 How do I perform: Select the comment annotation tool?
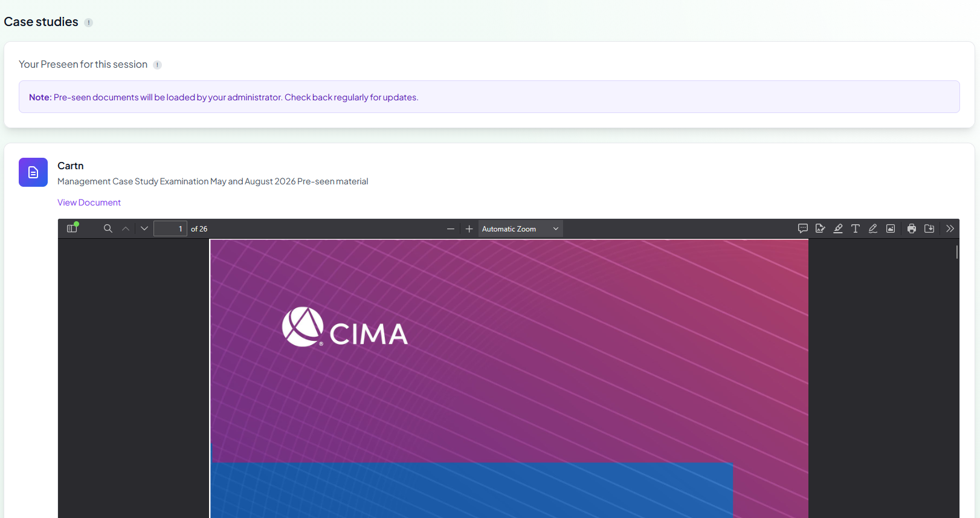803,228
